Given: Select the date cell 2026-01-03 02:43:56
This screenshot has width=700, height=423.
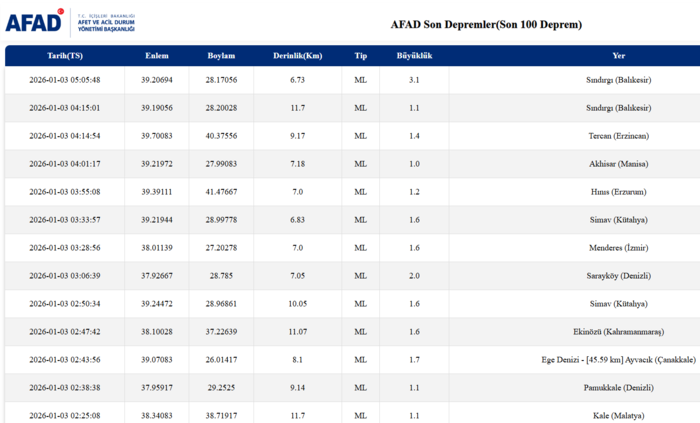Looking at the screenshot, I should point(65,360).
